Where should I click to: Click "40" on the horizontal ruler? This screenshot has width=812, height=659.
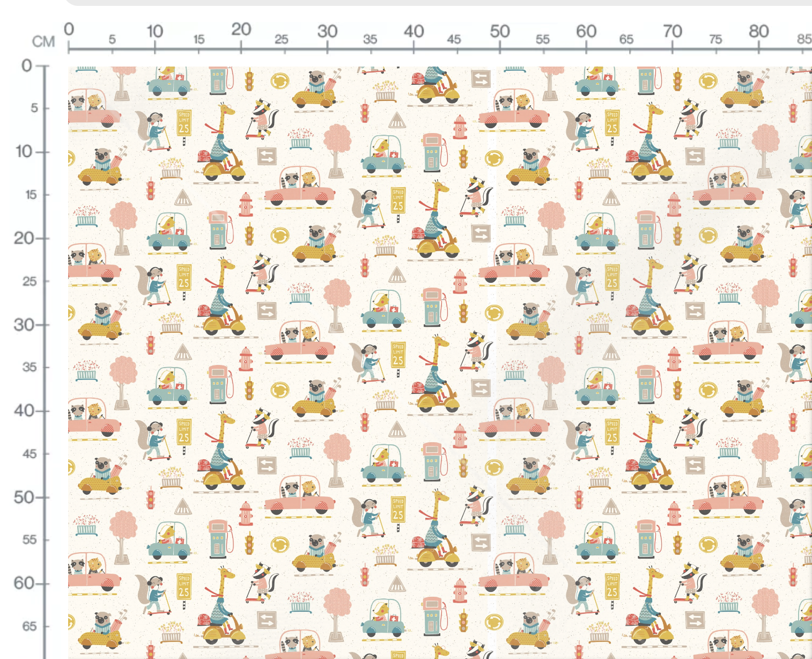pos(414,31)
